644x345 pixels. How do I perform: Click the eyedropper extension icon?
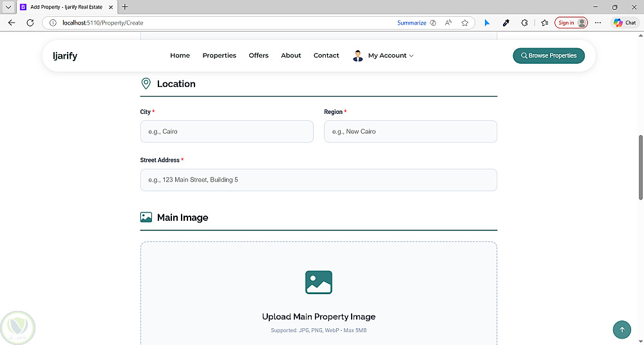(506, 23)
